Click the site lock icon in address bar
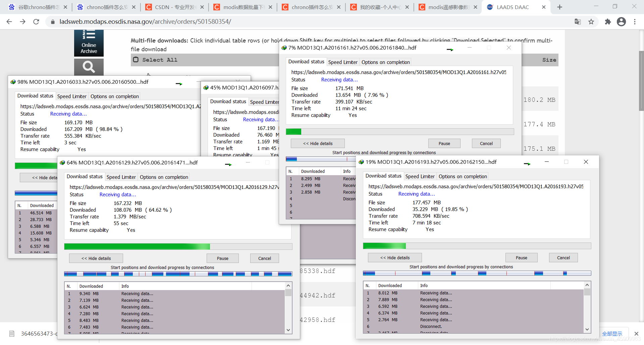The image size is (644, 345). 53,22
